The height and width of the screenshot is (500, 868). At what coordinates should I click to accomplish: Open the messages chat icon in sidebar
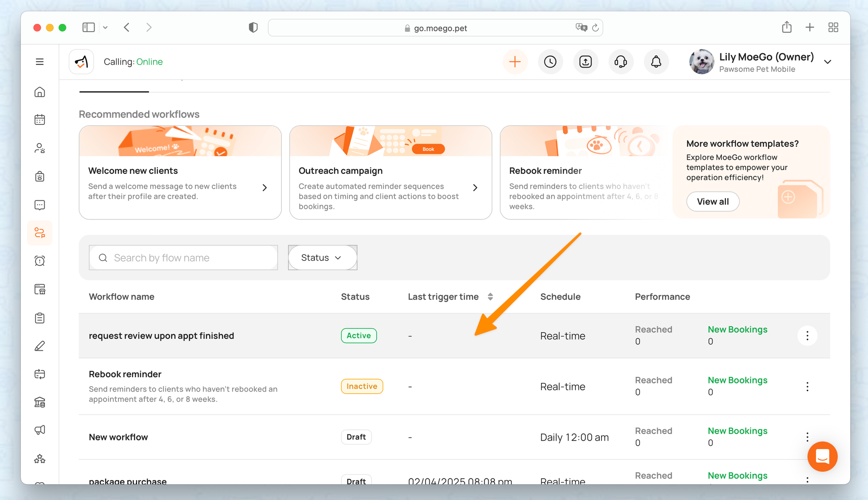39,205
